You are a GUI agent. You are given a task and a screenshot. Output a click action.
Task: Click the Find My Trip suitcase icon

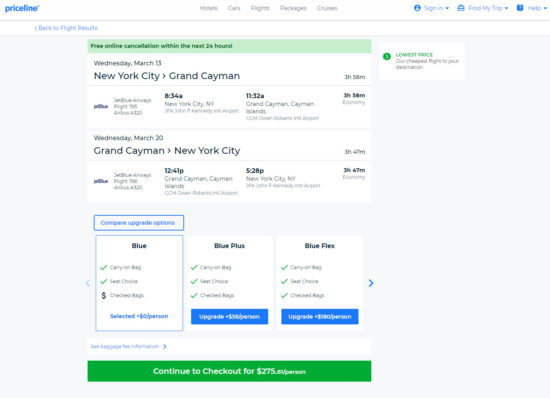pos(461,8)
